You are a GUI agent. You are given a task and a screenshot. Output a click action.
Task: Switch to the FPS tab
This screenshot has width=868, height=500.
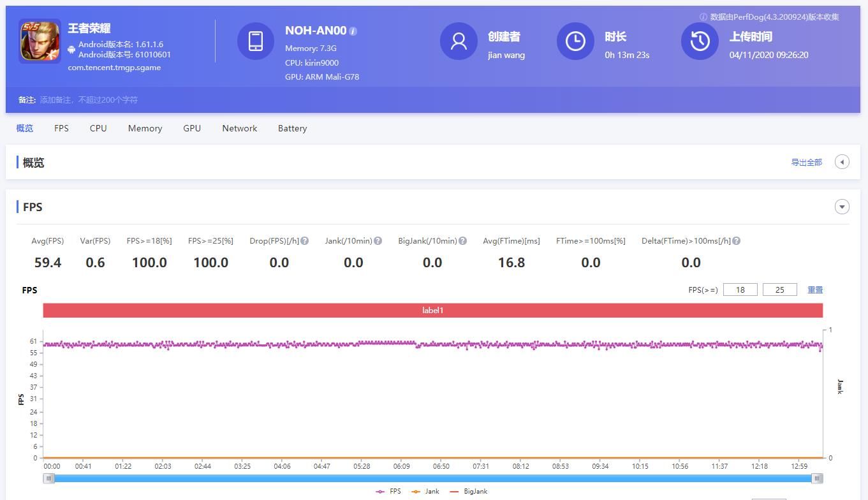pyautogui.click(x=61, y=128)
